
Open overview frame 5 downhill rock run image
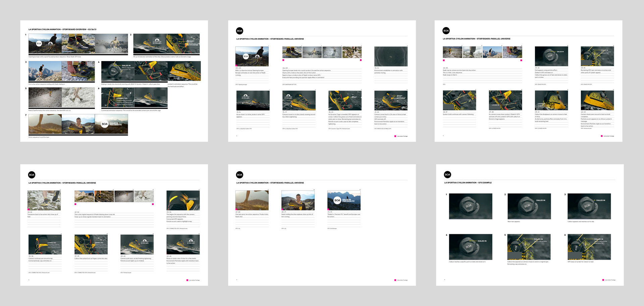click(x=45, y=97)
